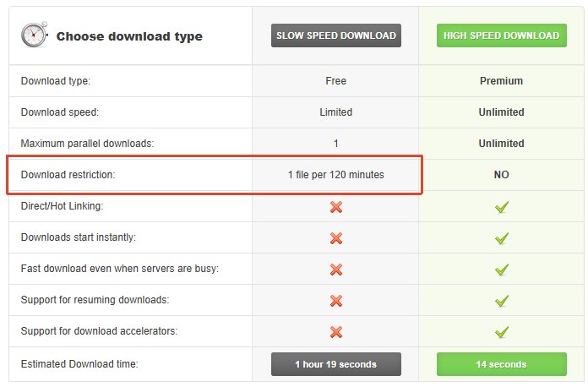Click the 1 hour 19 seconds button
Viewport: 588px width, 387px height.
click(x=336, y=364)
